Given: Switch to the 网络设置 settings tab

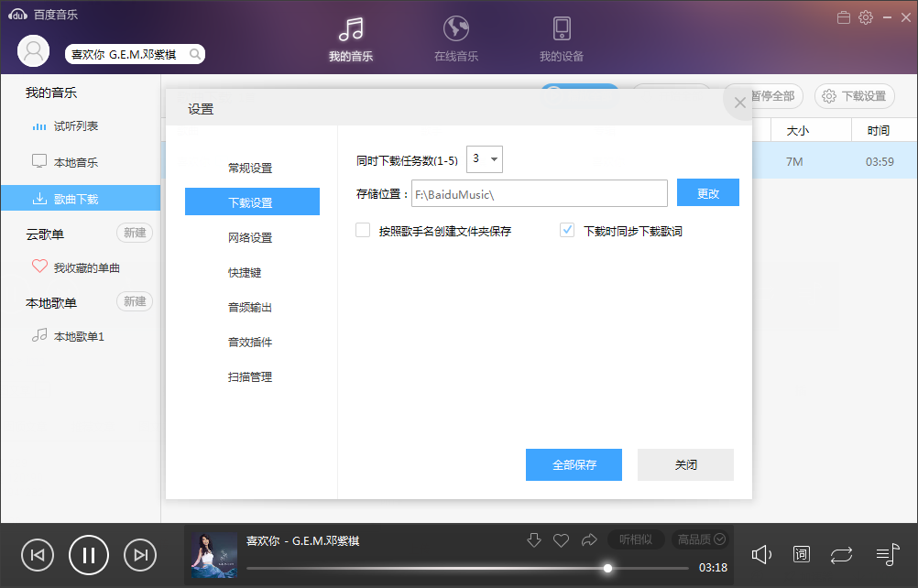Looking at the screenshot, I should [252, 236].
